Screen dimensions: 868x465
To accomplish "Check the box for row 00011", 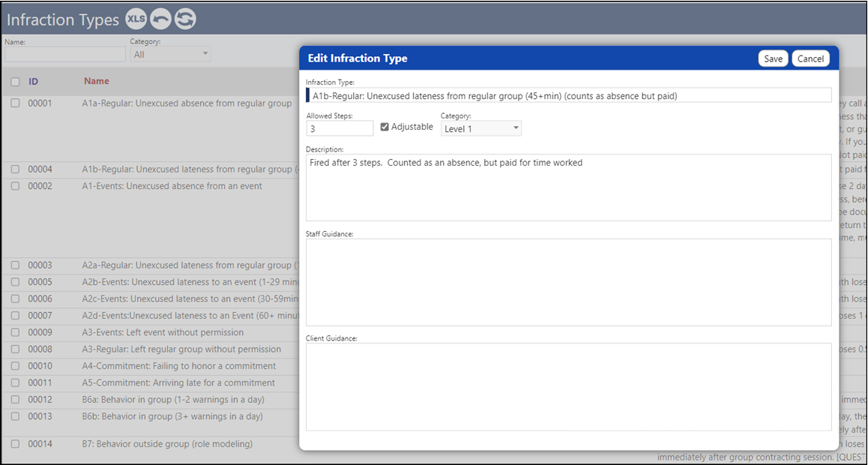I will (16, 382).
